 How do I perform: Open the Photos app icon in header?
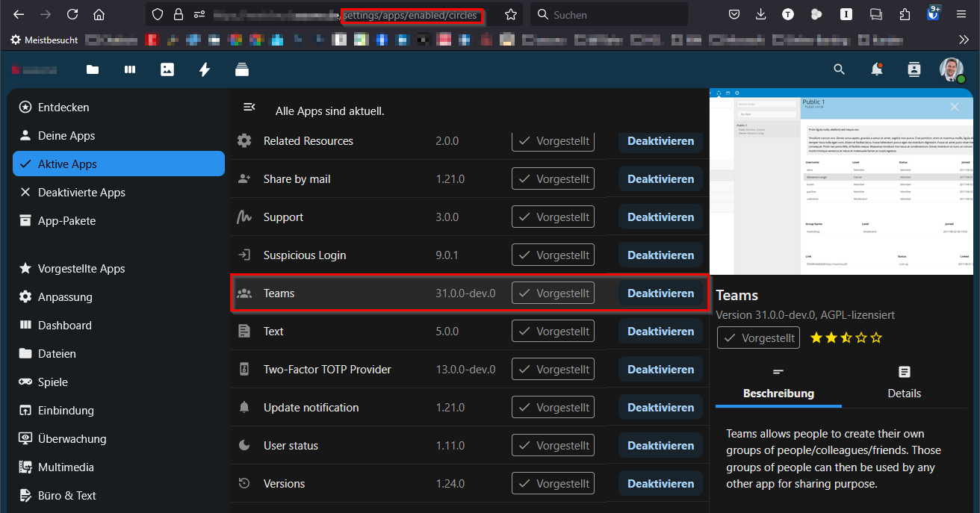tap(167, 69)
